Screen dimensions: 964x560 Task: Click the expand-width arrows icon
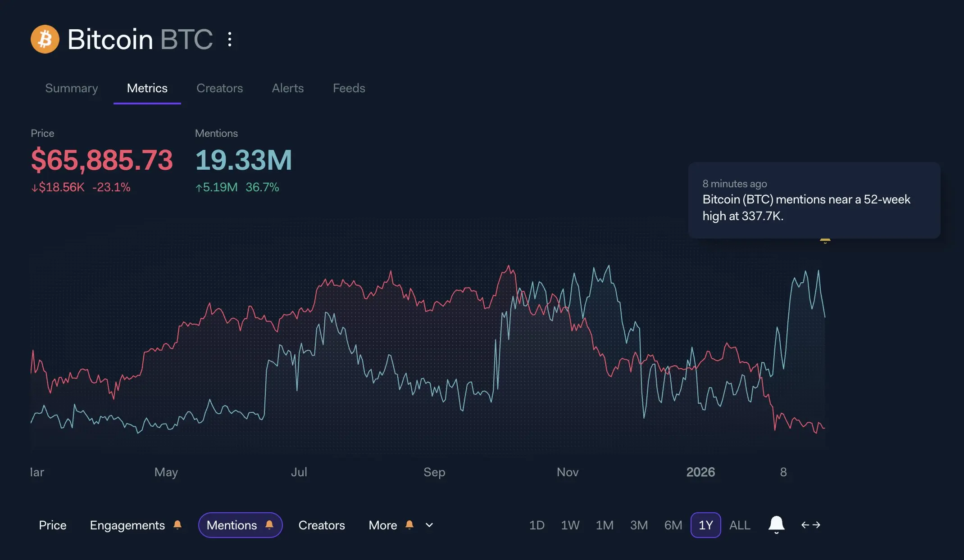pyautogui.click(x=810, y=525)
